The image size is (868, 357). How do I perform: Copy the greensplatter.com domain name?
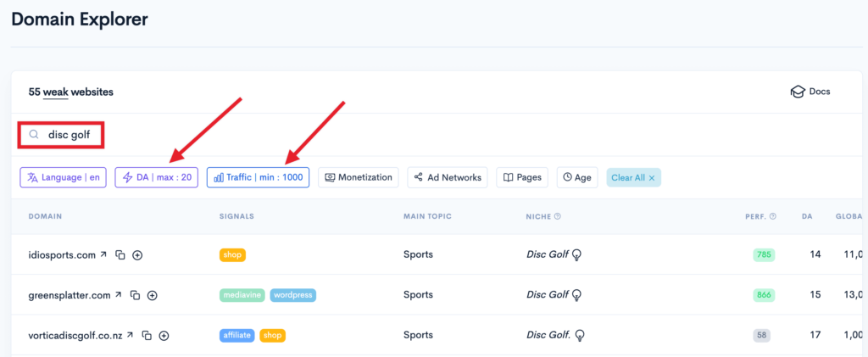135,295
